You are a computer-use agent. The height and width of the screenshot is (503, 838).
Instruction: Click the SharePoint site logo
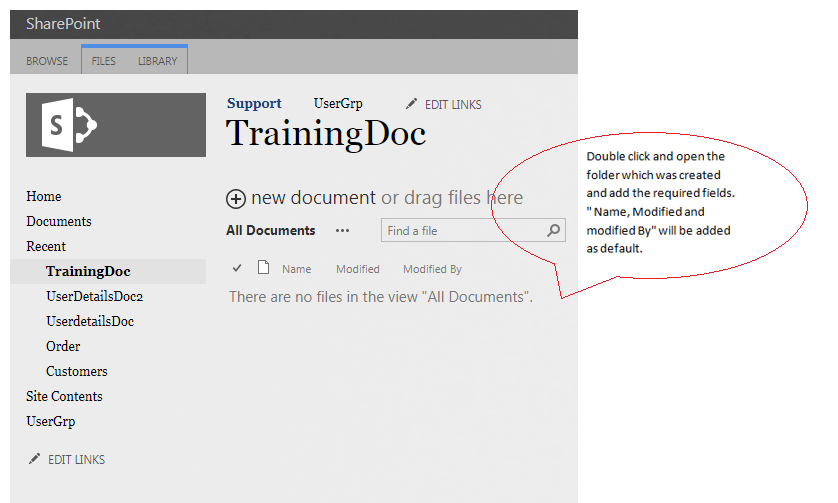tap(115, 125)
